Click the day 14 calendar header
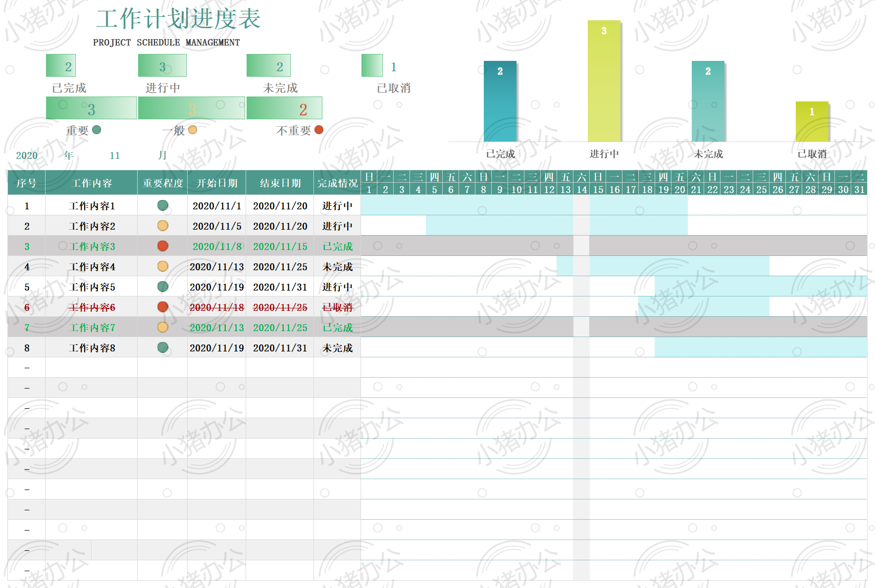This screenshot has width=875, height=588. [x=581, y=189]
